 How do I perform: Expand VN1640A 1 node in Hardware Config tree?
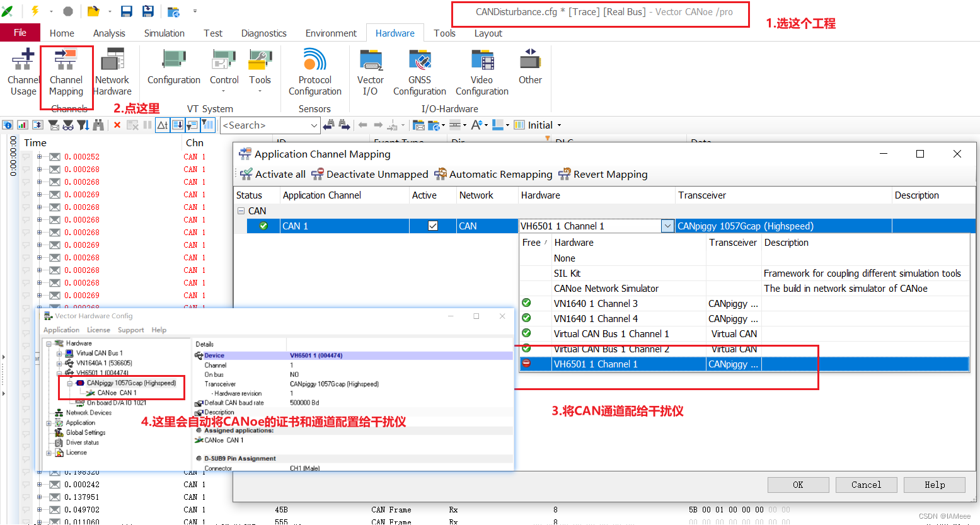[x=60, y=363]
